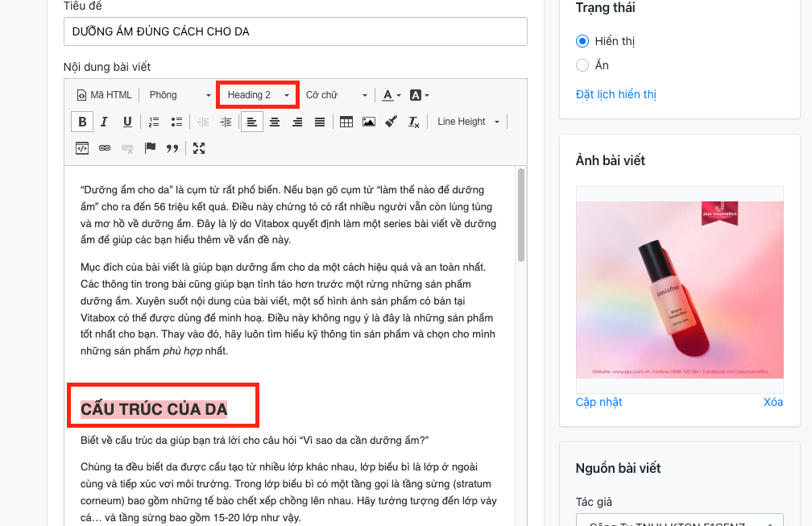Apply Italic formatting
The height and width of the screenshot is (526, 812).
click(104, 122)
